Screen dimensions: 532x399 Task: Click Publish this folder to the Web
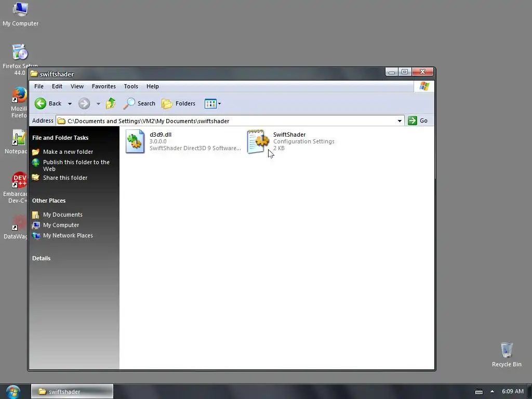(76, 165)
